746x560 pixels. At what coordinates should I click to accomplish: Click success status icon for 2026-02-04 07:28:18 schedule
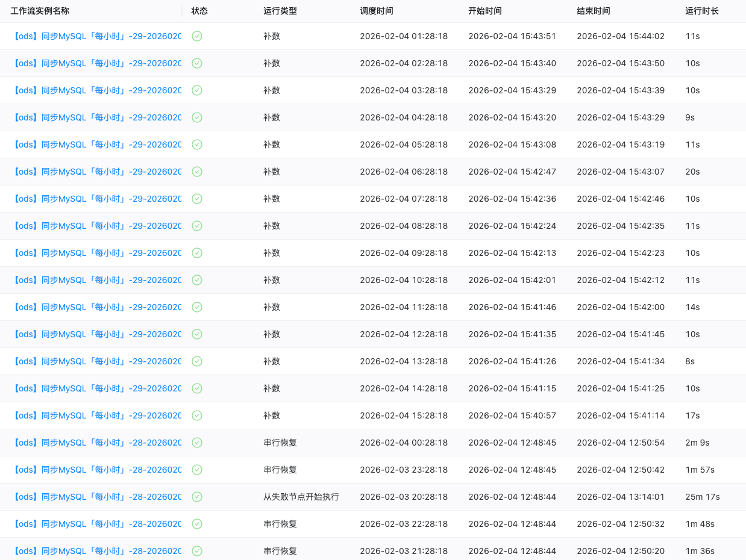[x=197, y=199]
